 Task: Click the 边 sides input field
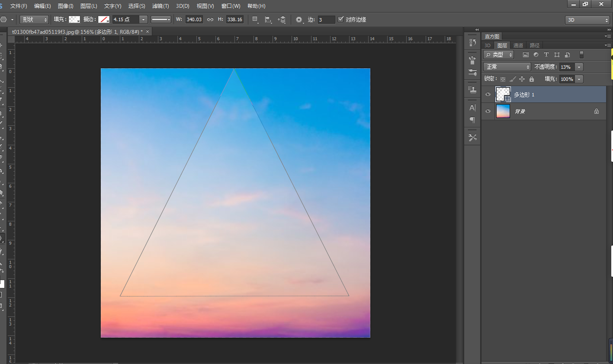point(326,20)
